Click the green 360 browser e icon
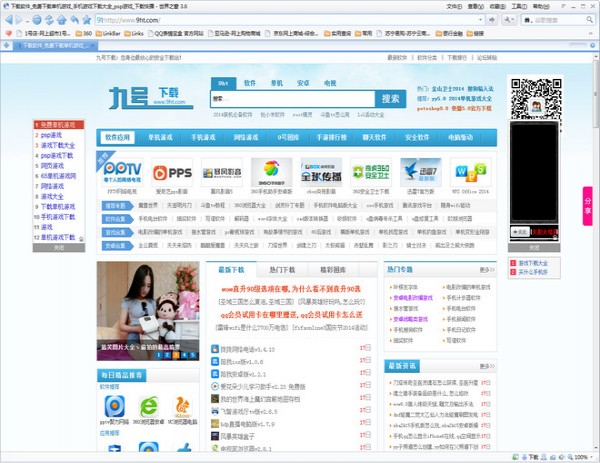 pyautogui.click(x=148, y=406)
